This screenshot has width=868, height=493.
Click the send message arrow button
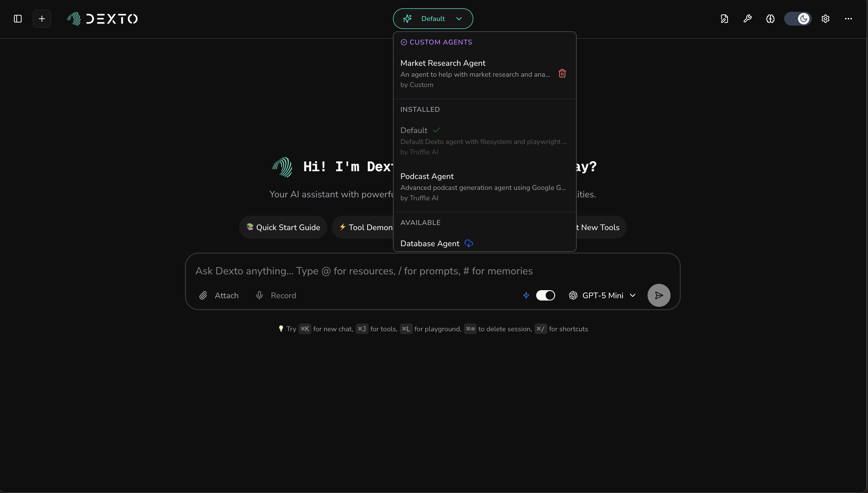coord(658,295)
